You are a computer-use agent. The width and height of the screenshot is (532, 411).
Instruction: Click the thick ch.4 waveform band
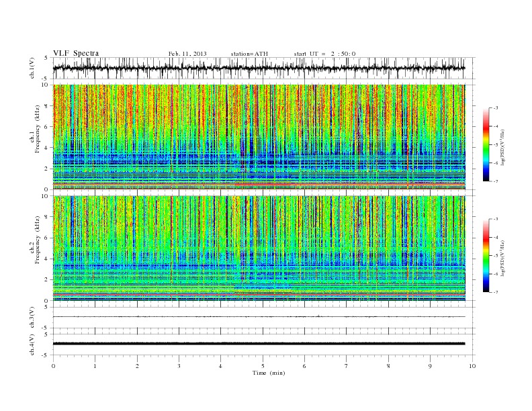tap(259, 344)
